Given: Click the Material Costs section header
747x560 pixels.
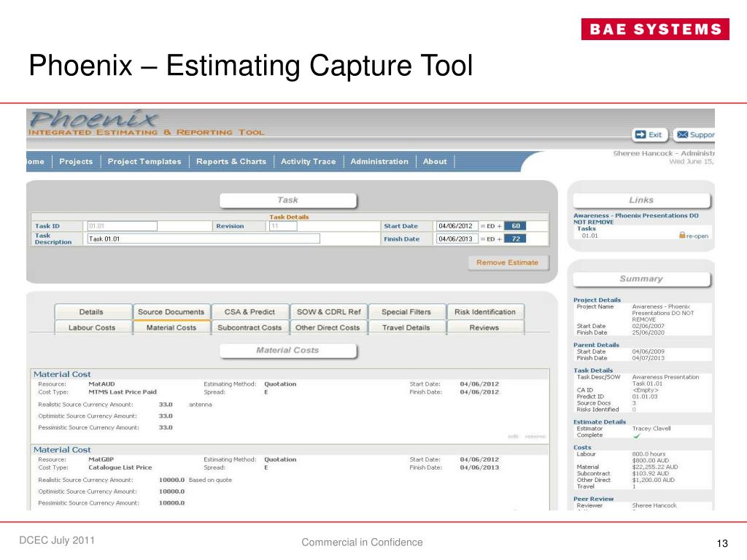Looking at the screenshot, I should (x=287, y=351).
